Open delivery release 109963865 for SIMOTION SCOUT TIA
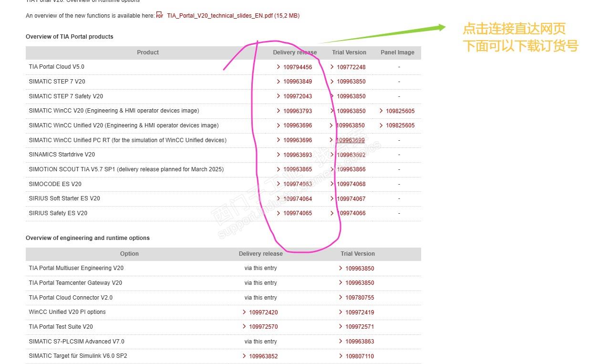The height and width of the screenshot is (364, 589). coord(298,169)
